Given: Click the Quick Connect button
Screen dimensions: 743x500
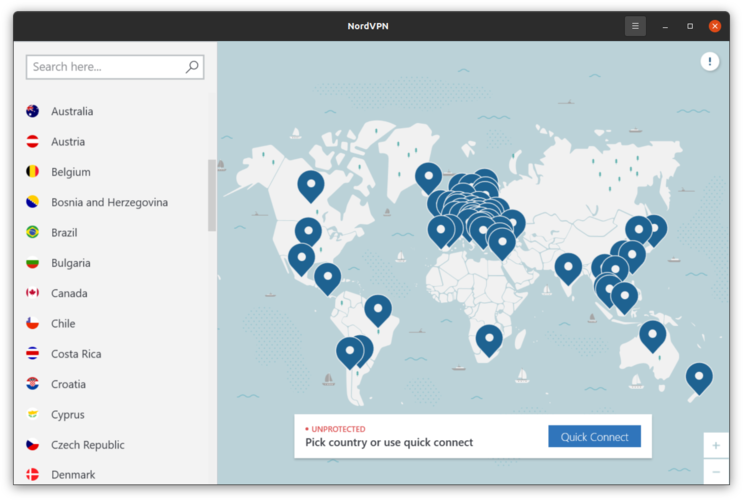Looking at the screenshot, I should tap(594, 436).
